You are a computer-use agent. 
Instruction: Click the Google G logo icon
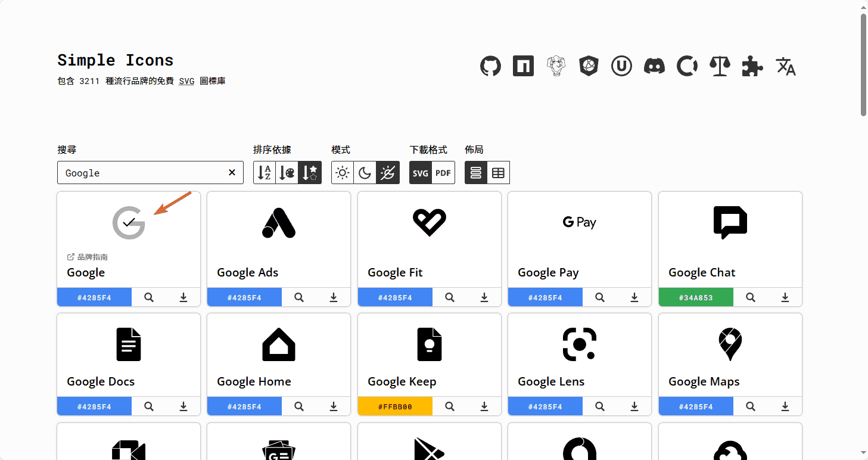(129, 223)
